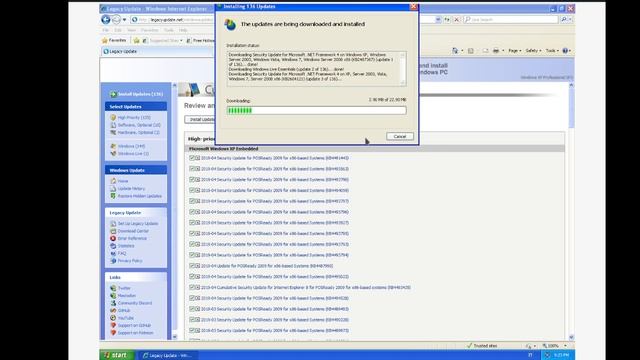This screenshot has height=360, width=640.
Task: Expand details of 2019-04 Update for POSReady row
Action: click(x=197, y=266)
